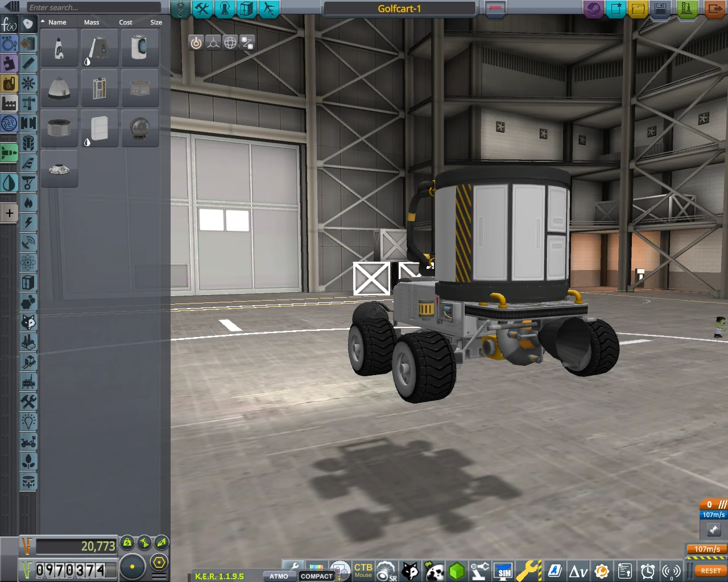This screenshot has width=728, height=582.
Task: Sort the parts list by Mass
Action: (x=92, y=22)
